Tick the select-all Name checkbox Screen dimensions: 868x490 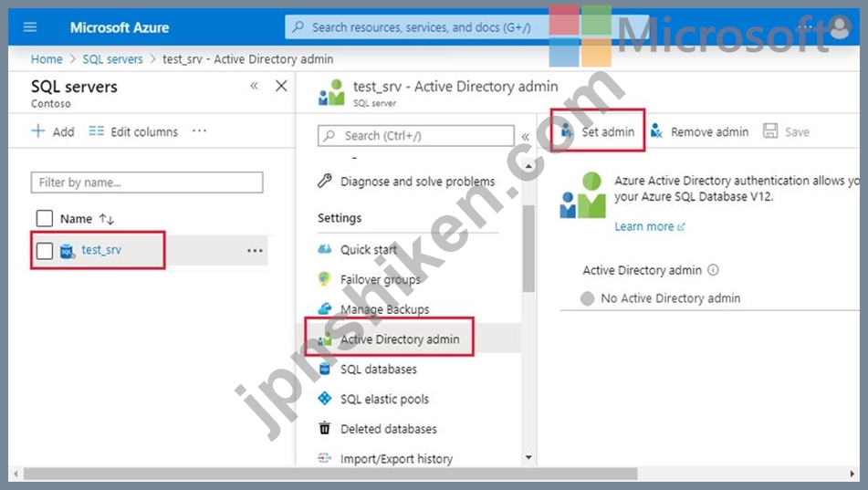45,218
